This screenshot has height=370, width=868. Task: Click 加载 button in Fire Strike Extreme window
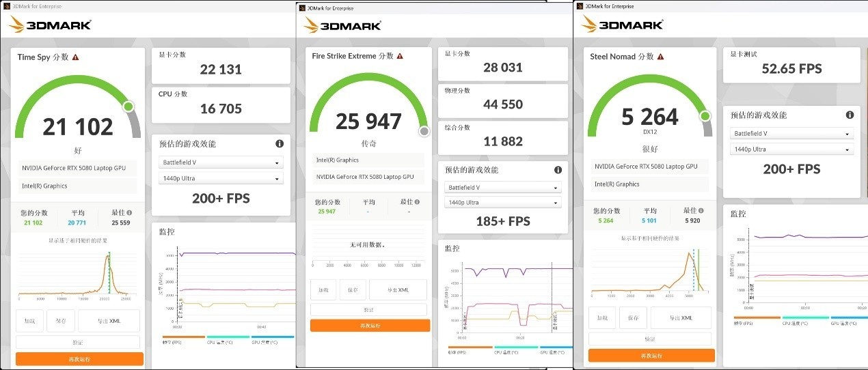[x=323, y=290]
